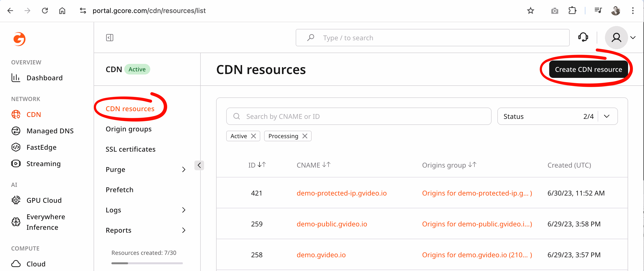Click the CDN Active status badge
This screenshot has width=644, height=271.
[x=137, y=69]
